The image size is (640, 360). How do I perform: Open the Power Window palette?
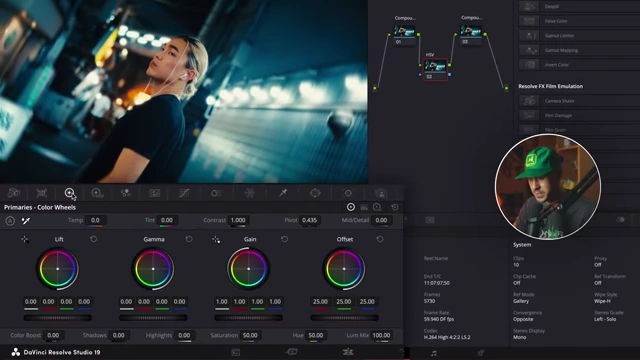click(315, 193)
